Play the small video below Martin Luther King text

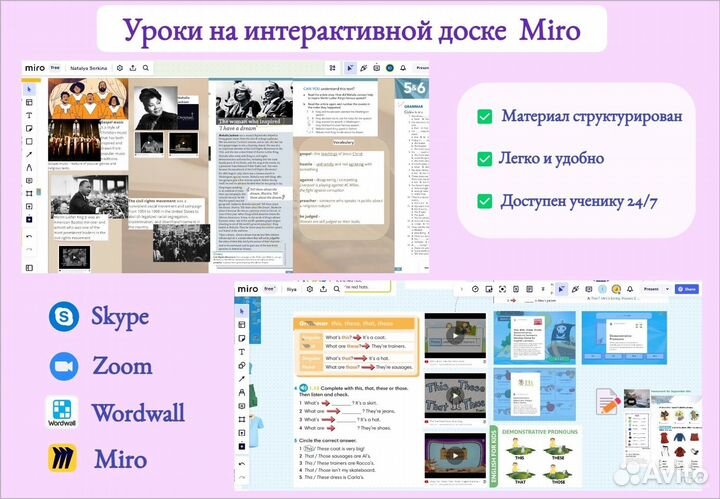[74, 258]
